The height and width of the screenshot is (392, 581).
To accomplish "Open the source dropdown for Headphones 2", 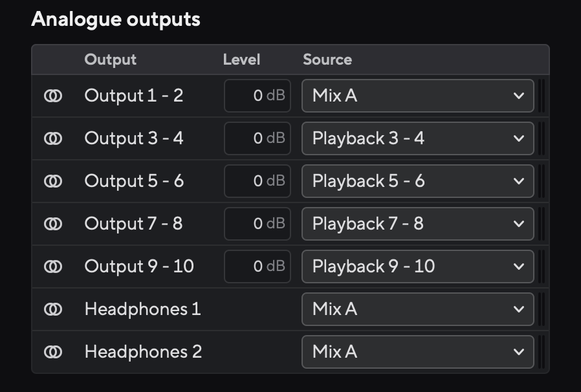I will point(417,352).
